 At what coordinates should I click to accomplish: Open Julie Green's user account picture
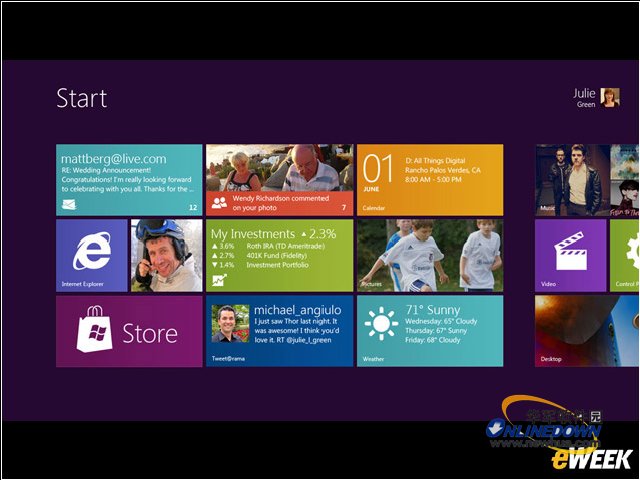pyautogui.click(x=610, y=98)
